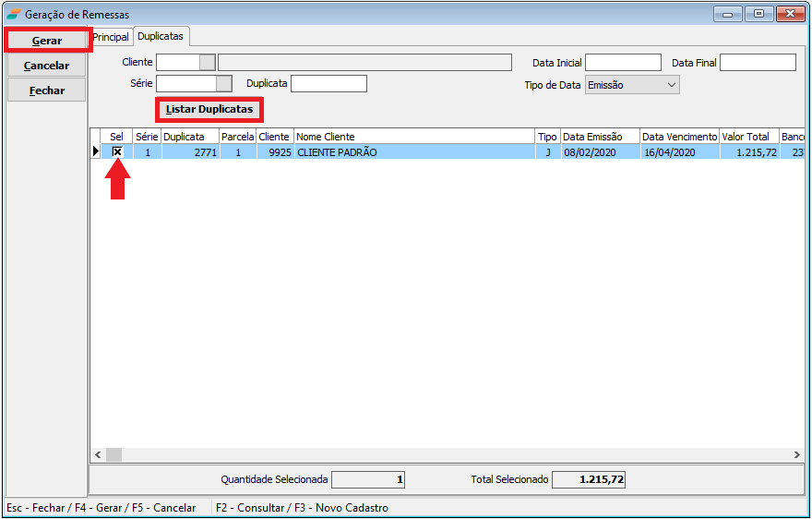Select the Duplicatas tab

click(161, 36)
